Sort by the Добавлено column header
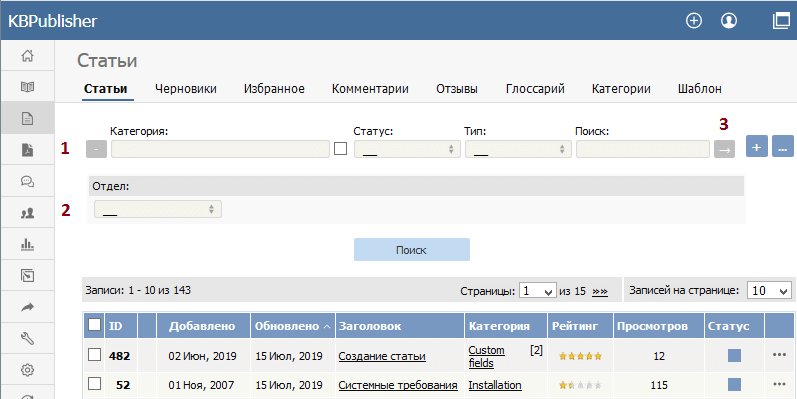Screen dimensions: 797x399 [202, 326]
